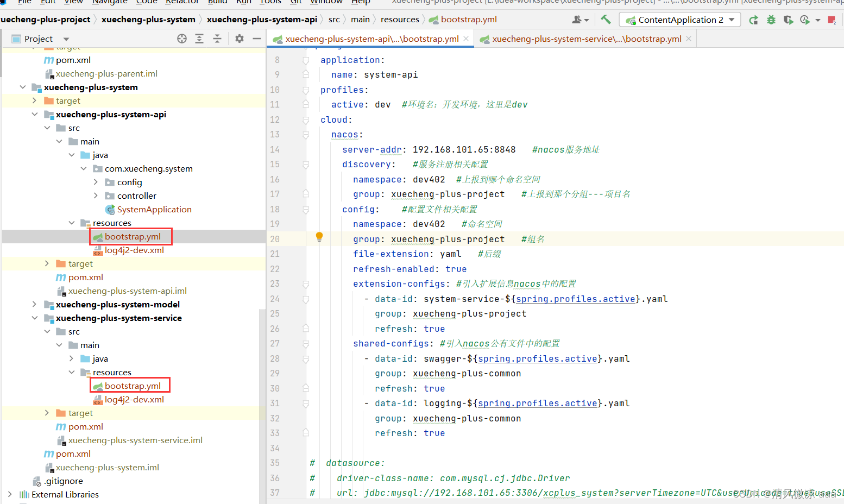Switch to xuecheng-plus-system-api bootstrap.yml tab
The image size is (844, 504).
(x=371, y=39)
